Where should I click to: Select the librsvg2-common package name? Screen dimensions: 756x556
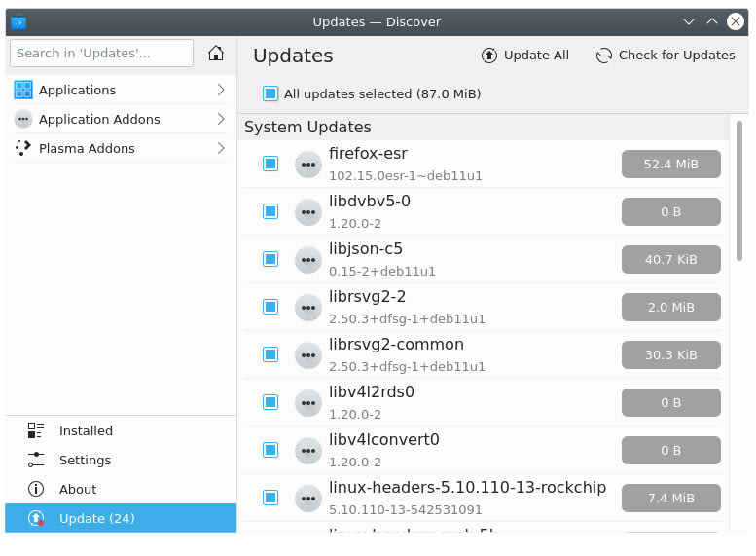click(x=396, y=345)
